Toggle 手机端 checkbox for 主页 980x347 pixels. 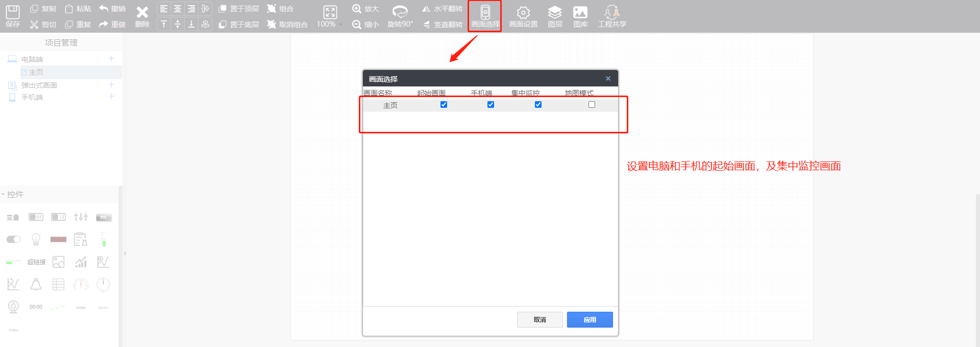[x=491, y=105]
